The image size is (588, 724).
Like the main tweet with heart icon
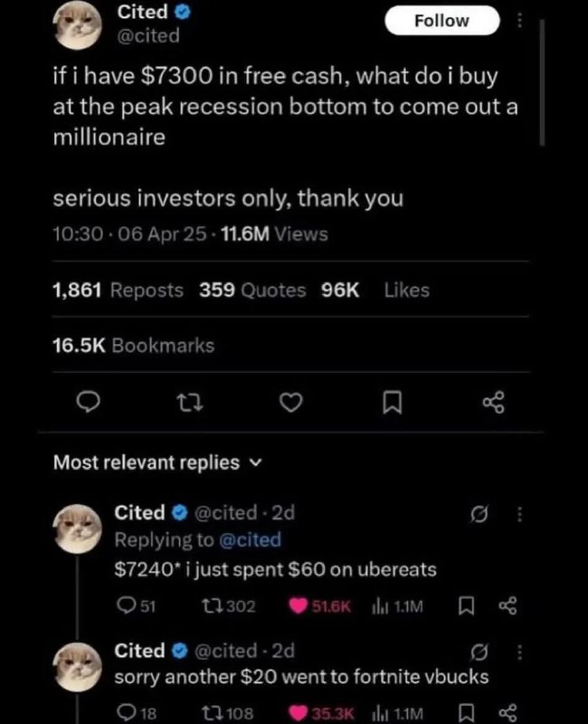(291, 402)
